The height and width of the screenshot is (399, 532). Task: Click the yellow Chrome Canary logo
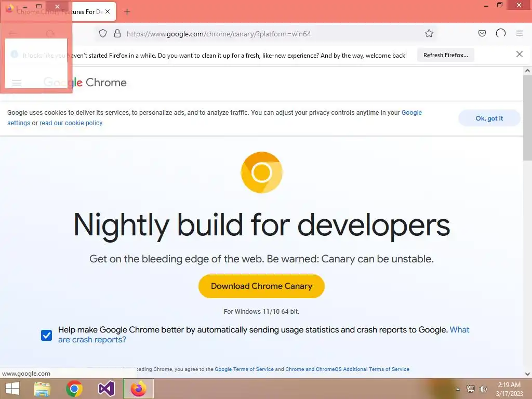click(262, 172)
